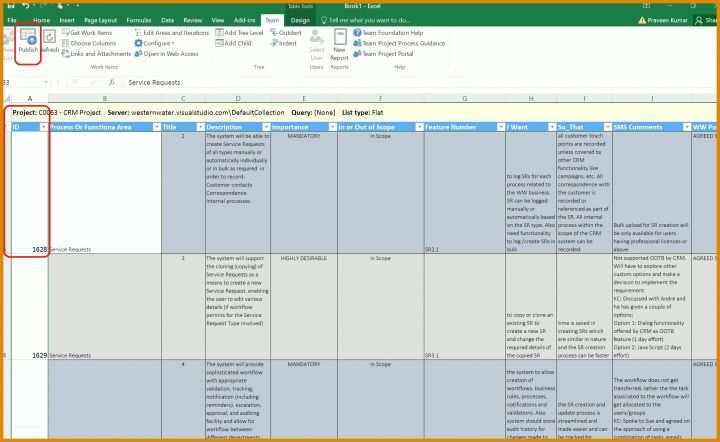Select Edit Areas and Iterations

pos(172,33)
